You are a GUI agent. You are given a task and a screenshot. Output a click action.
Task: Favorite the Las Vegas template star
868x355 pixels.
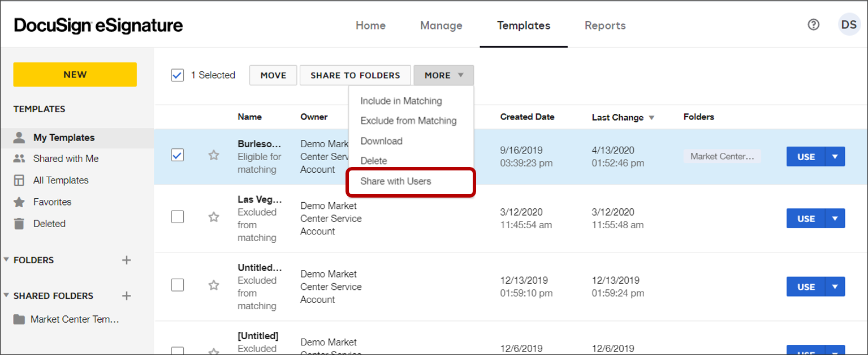[x=214, y=217]
